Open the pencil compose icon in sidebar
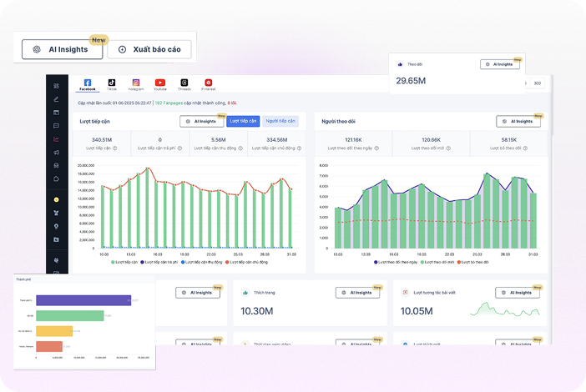This screenshot has height=392, width=586. [x=56, y=99]
